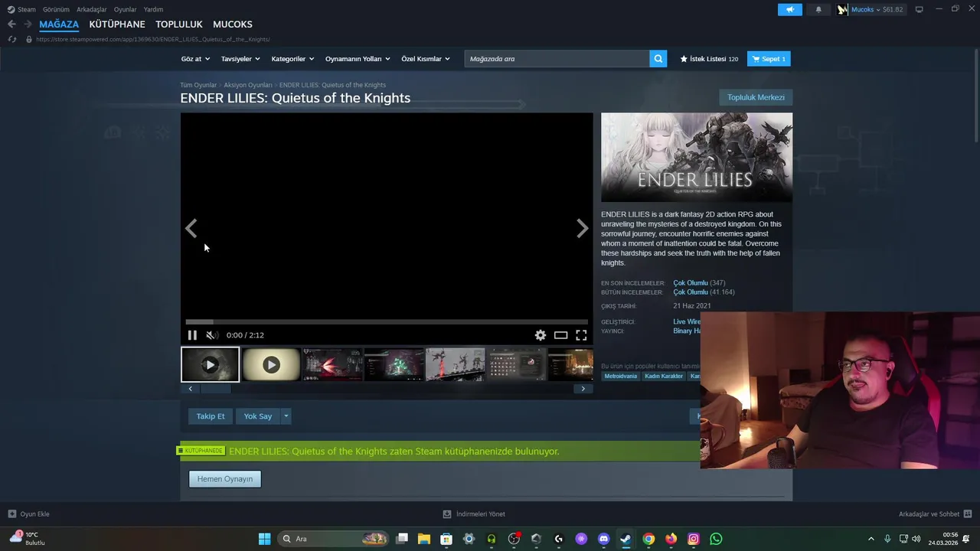Image resolution: width=980 pixels, height=551 pixels.
Task: Seek on the trailer progress bar
Action: point(387,322)
